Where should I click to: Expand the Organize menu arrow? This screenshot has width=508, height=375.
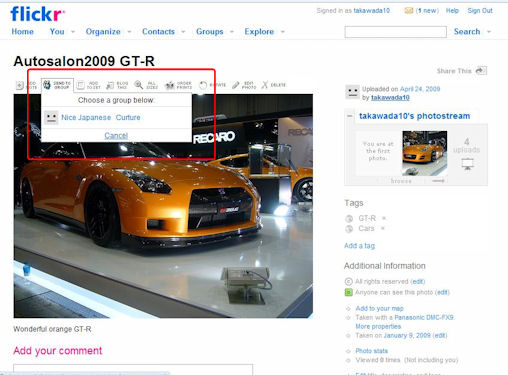(129, 32)
